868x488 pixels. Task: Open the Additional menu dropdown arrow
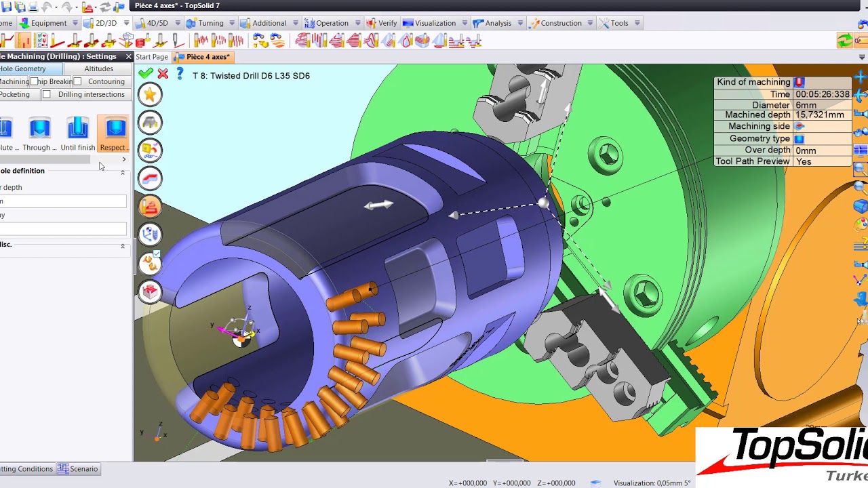coord(296,23)
